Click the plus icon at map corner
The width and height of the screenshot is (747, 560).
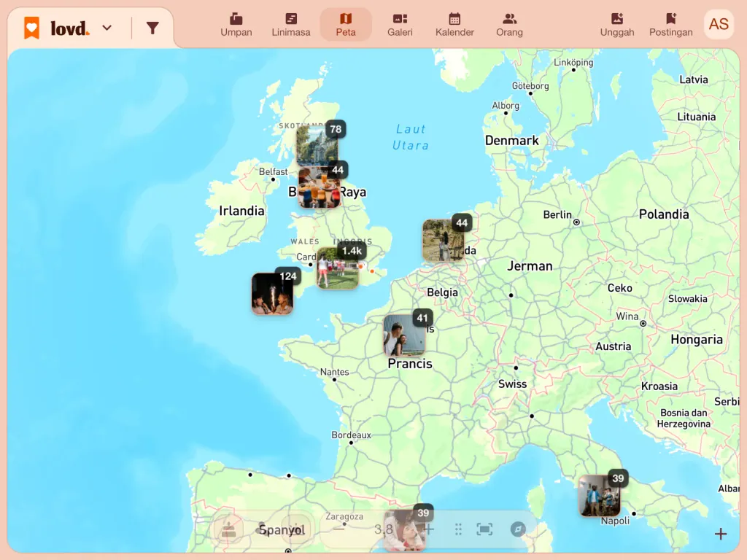coord(720,534)
